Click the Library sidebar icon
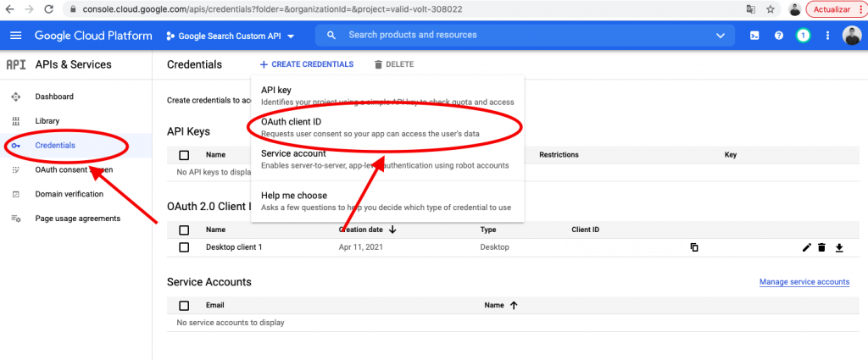The height and width of the screenshot is (360, 868). coord(15,121)
